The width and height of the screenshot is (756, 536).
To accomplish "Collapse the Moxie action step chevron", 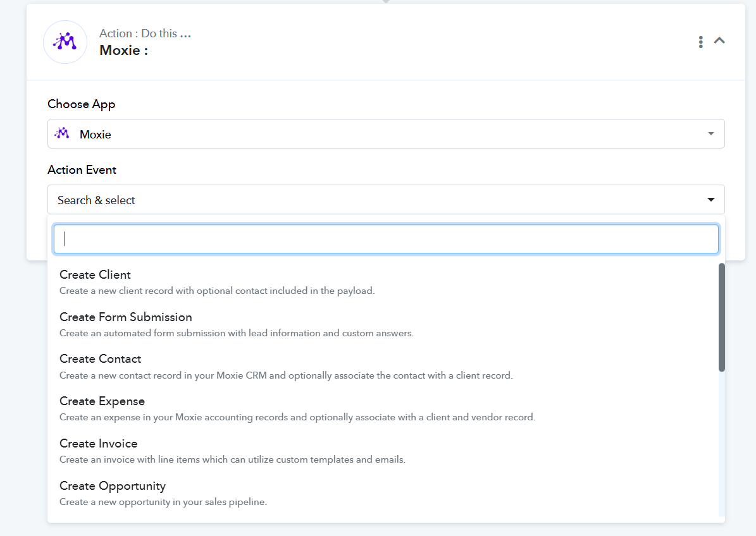I will pos(719,40).
